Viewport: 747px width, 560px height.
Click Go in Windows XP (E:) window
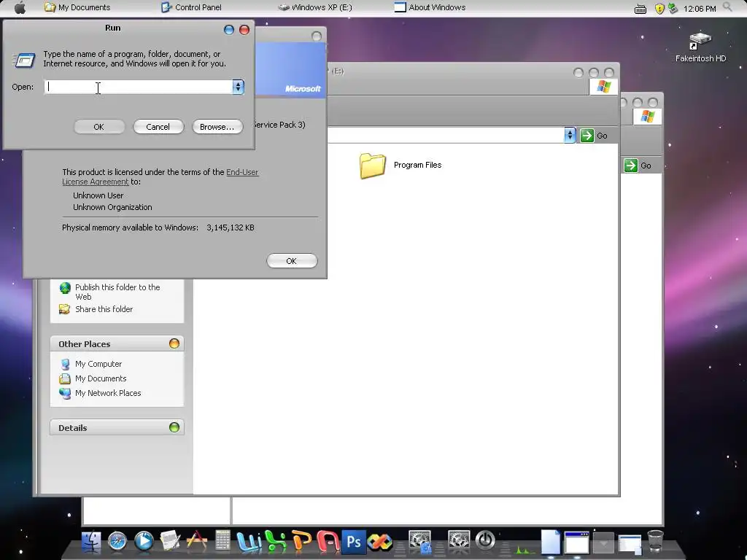tap(594, 136)
